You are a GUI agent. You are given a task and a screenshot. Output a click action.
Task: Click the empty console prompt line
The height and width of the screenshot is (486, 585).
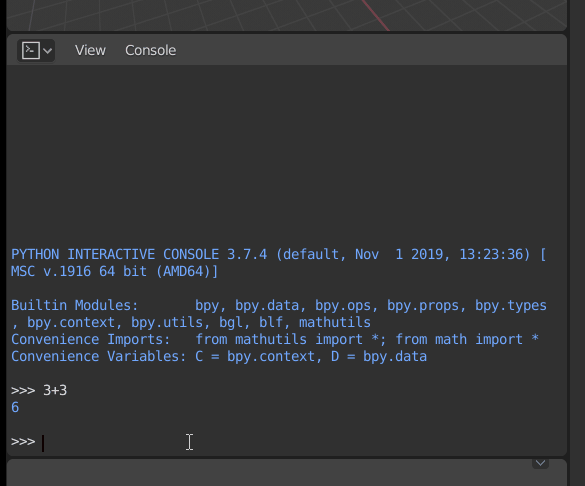[287, 442]
